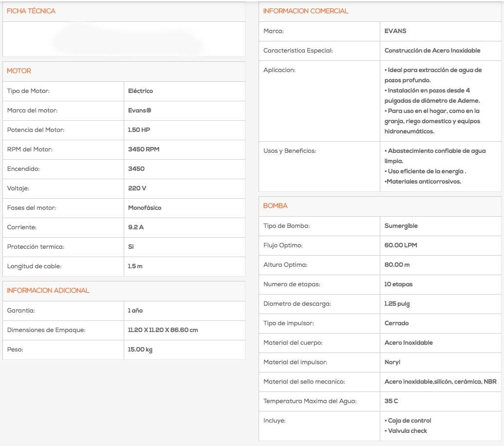Select the MOTOR section heading
504x446 pixels.
[x=19, y=71]
